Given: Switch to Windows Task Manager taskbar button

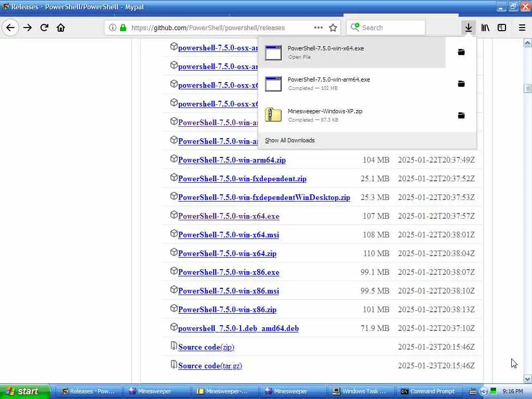Looking at the screenshot, I should 361,391.
